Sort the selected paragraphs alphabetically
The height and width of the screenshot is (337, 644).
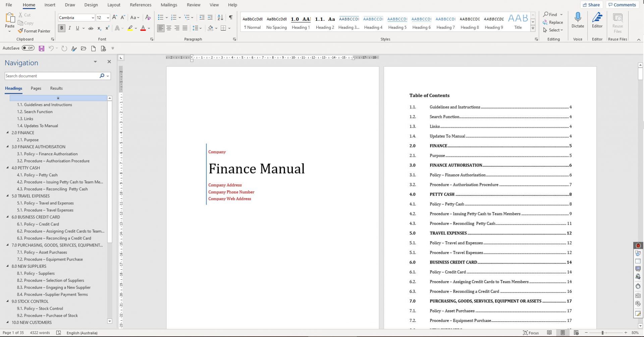pos(220,17)
